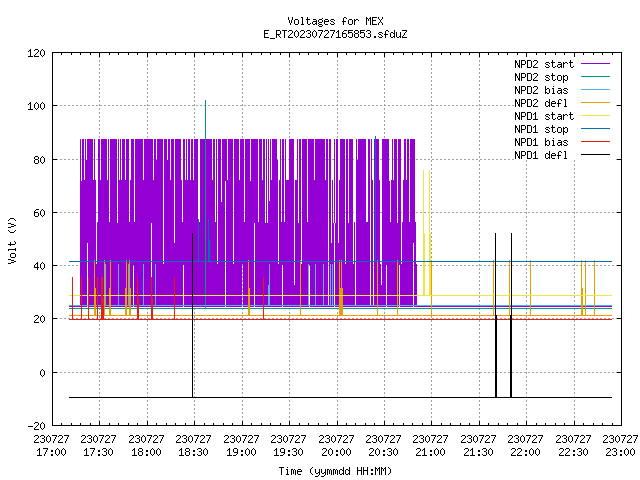The image size is (640, 480).
Task: Click the x-axis label 230727 21:00
Action: pyautogui.click(x=430, y=446)
